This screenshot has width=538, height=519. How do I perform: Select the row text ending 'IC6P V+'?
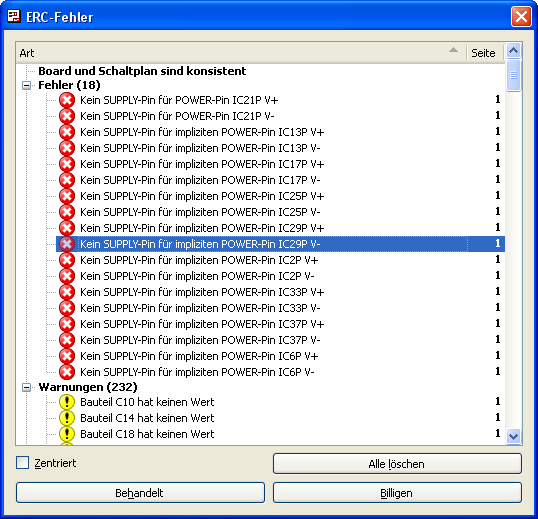(199, 356)
